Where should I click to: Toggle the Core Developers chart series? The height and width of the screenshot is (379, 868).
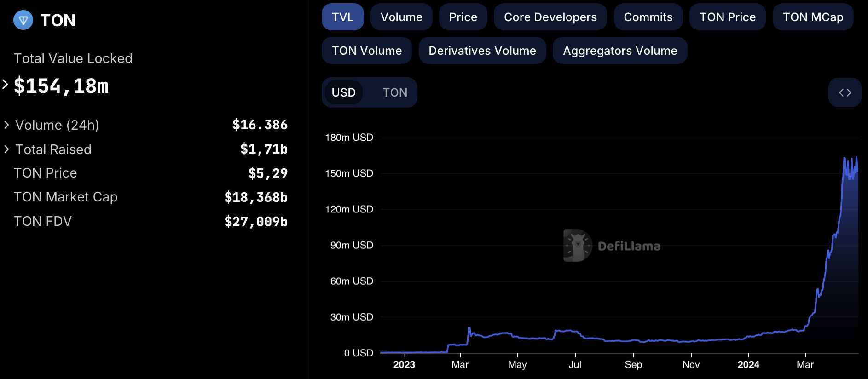click(x=550, y=17)
